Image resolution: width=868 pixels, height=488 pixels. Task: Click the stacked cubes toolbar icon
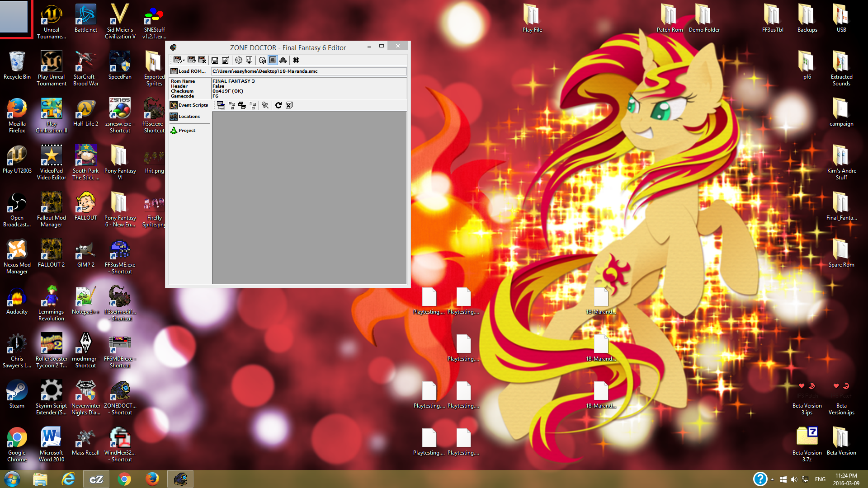283,60
